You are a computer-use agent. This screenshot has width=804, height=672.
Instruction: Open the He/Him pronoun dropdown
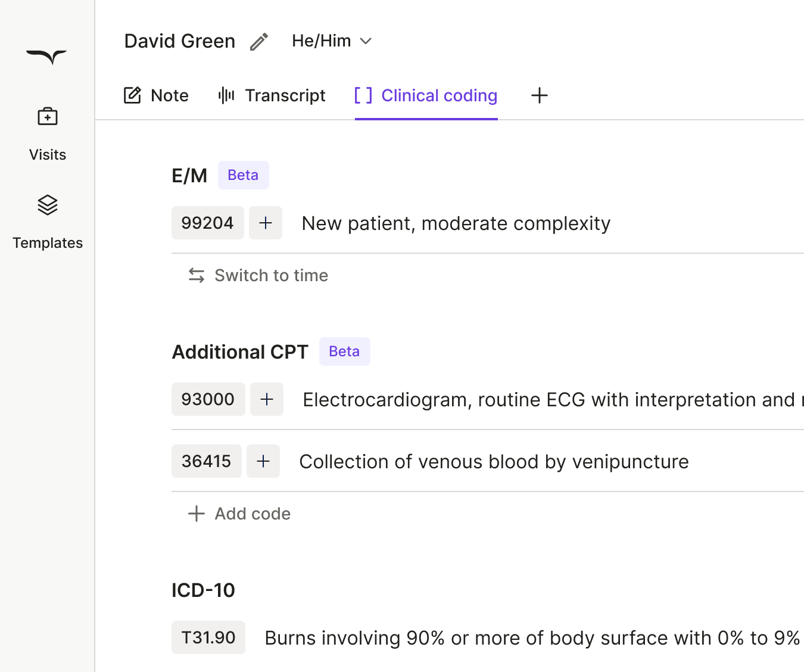pos(332,41)
